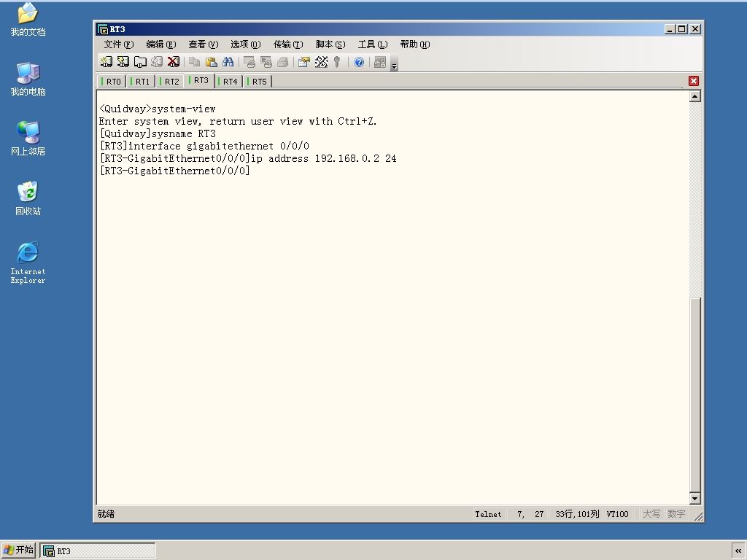Click the grayed Reconnect icon
The height and width of the screenshot is (560, 747).
coord(156,62)
